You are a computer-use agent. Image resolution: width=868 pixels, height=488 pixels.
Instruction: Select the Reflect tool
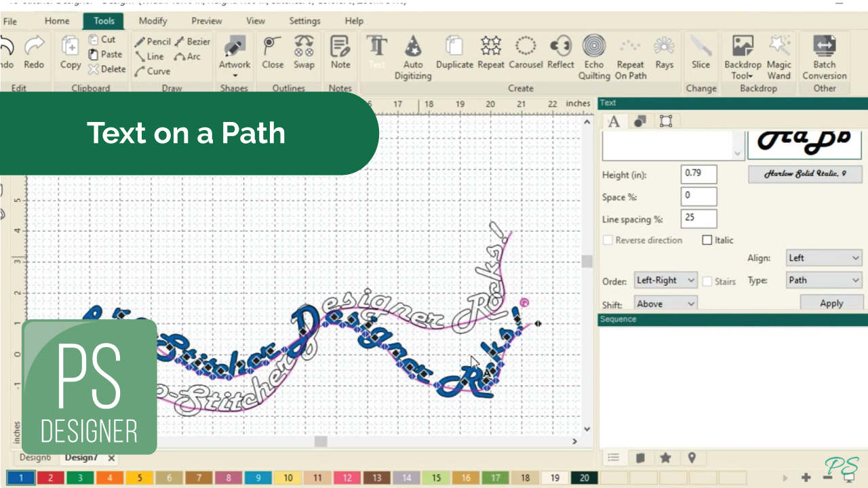tap(560, 54)
